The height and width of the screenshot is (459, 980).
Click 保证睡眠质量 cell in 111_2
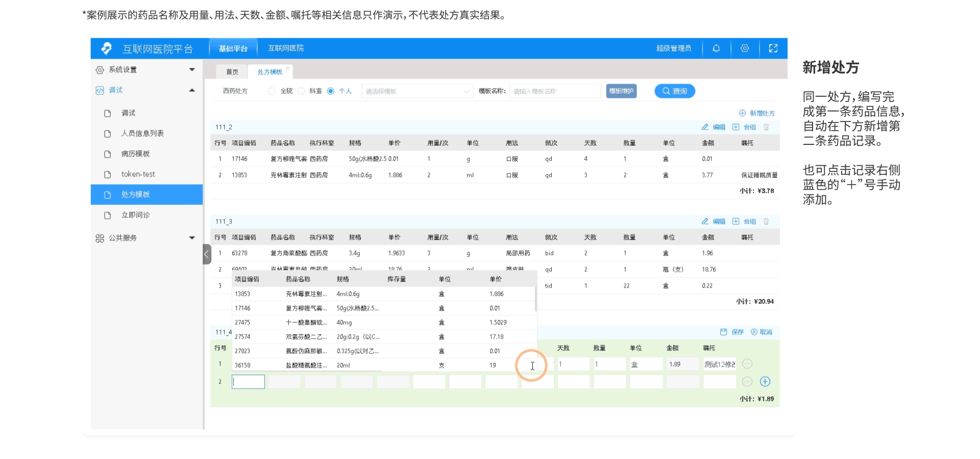(759, 175)
